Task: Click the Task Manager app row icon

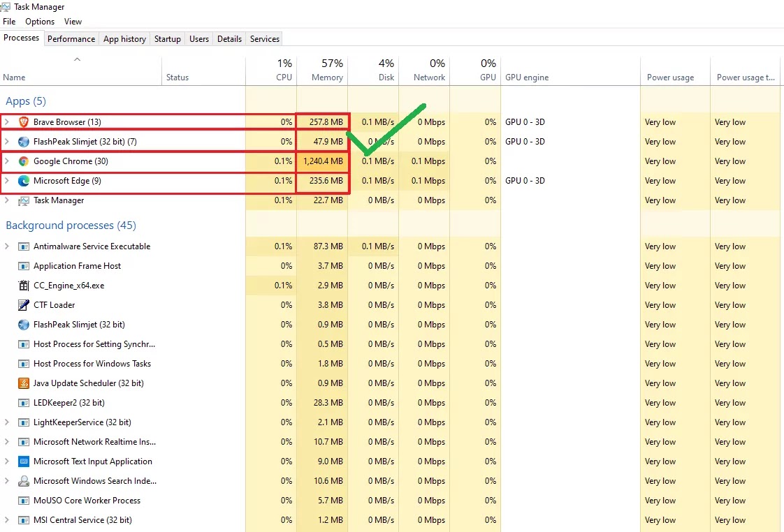Action: pos(24,200)
